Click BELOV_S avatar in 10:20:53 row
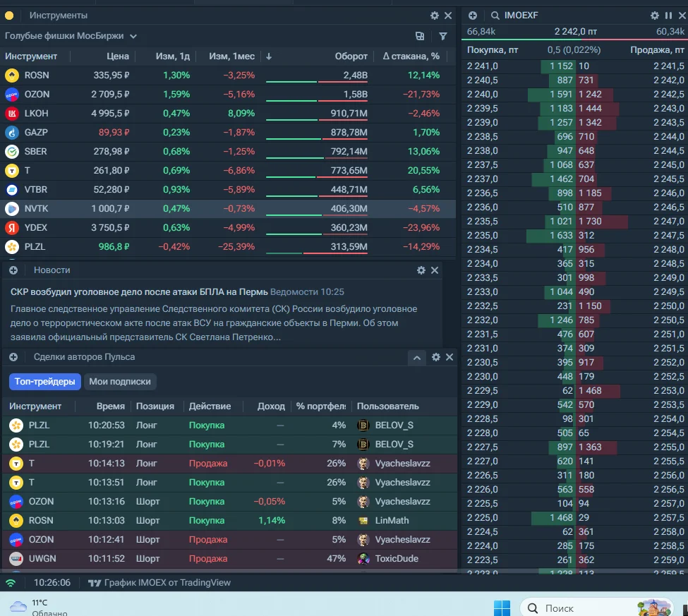688x616 pixels. (363, 425)
